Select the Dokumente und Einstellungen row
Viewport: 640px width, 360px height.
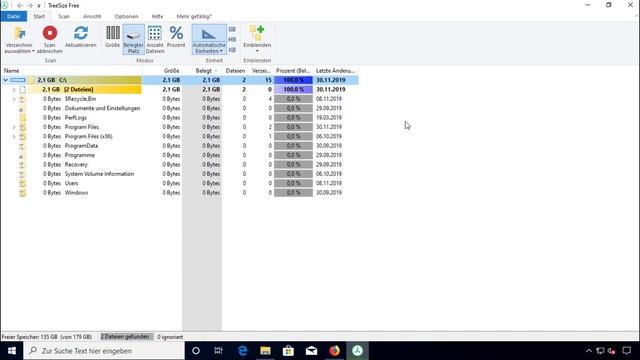click(180, 108)
